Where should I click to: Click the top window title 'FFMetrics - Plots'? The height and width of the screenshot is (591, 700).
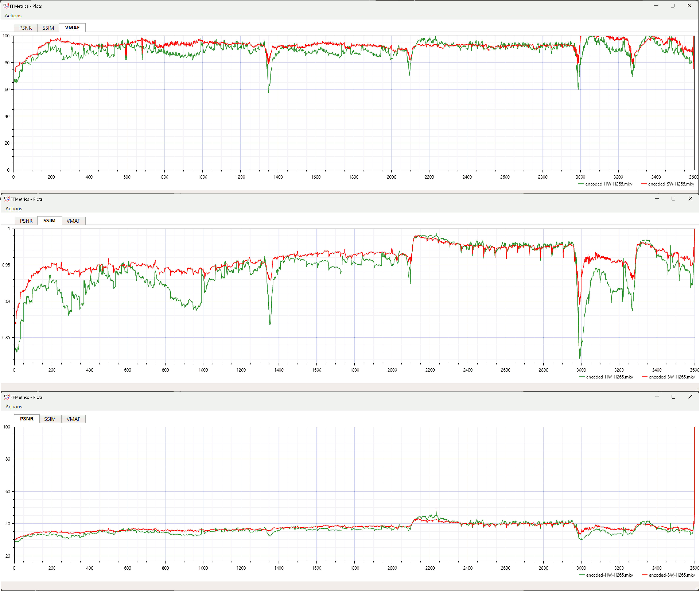pos(26,6)
